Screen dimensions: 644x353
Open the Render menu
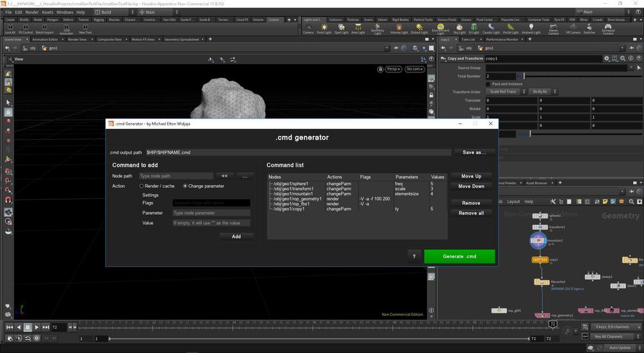pos(31,12)
